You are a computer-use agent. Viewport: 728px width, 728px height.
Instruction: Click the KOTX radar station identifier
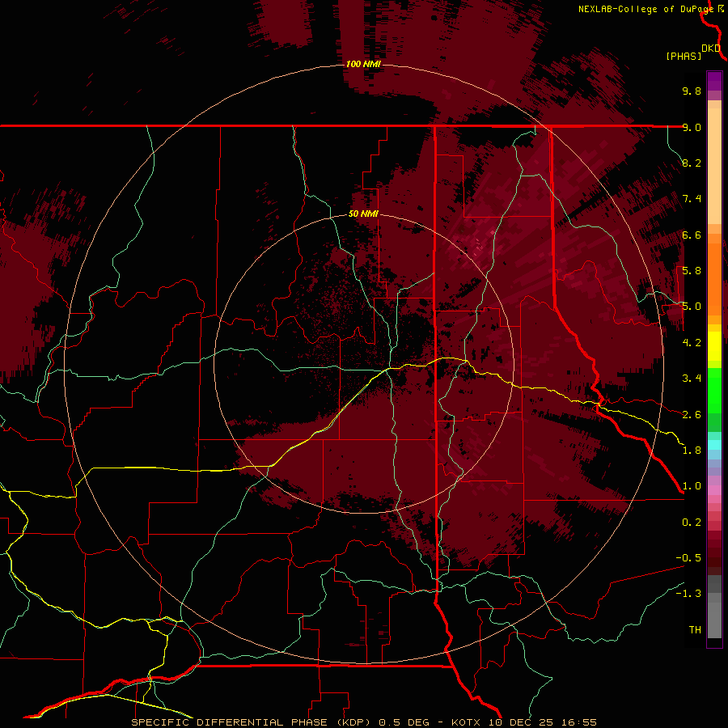click(467, 722)
